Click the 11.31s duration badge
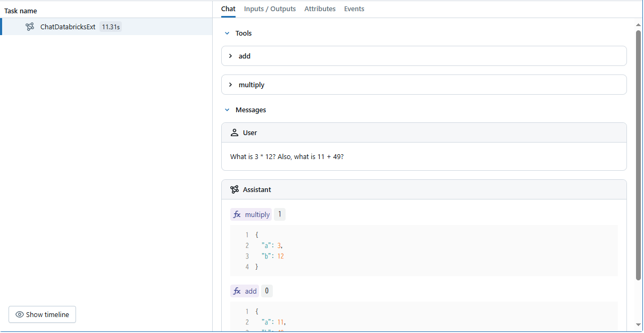 [111, 27]
